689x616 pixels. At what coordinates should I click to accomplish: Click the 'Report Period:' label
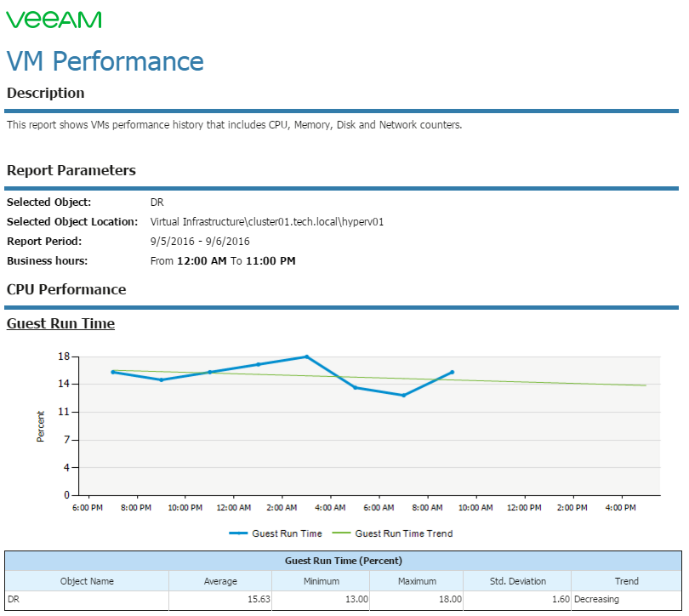44,242
